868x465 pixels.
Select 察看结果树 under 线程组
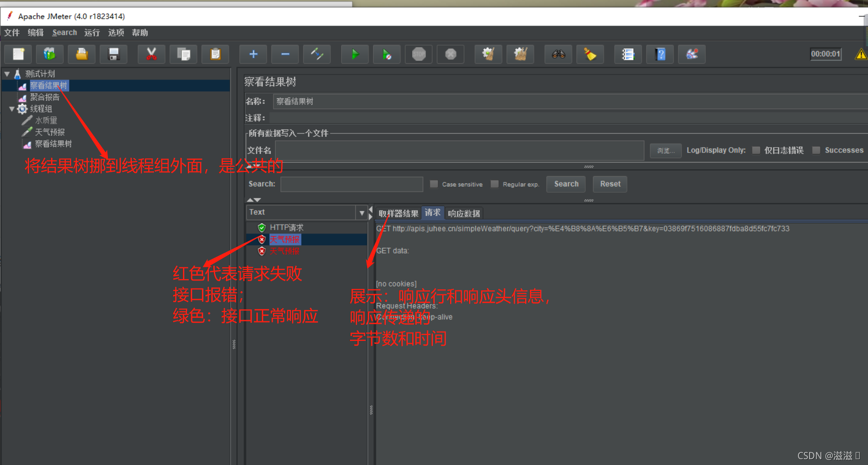53,144
